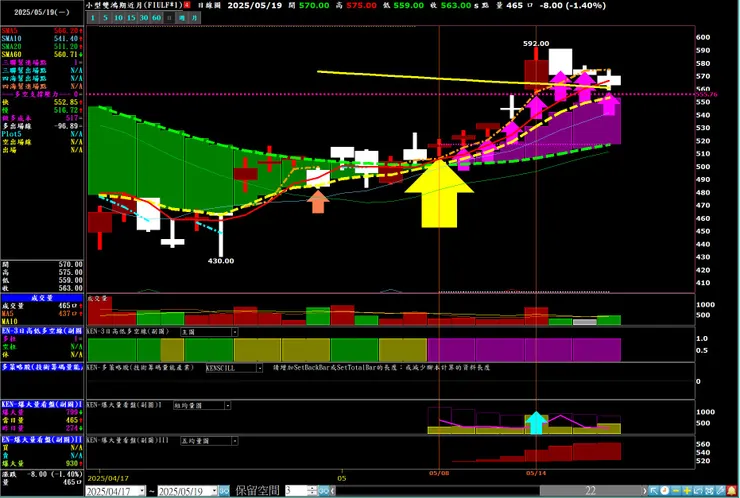Click the 05/14 date axis label
This screenshot has height=498, width=740.
pos(536,473)
